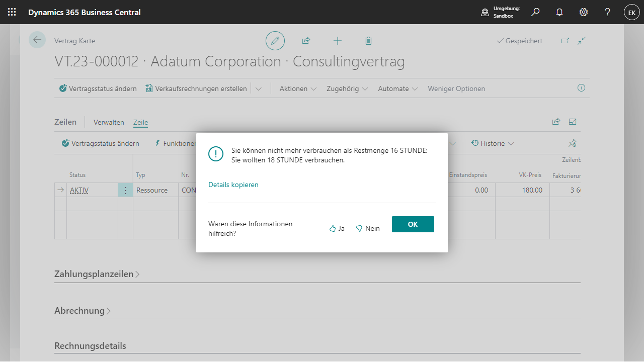The height and width of the screenshot is (362, 644).
Task: Open the Funktionen menu in lines
Action: pos(176,143)
